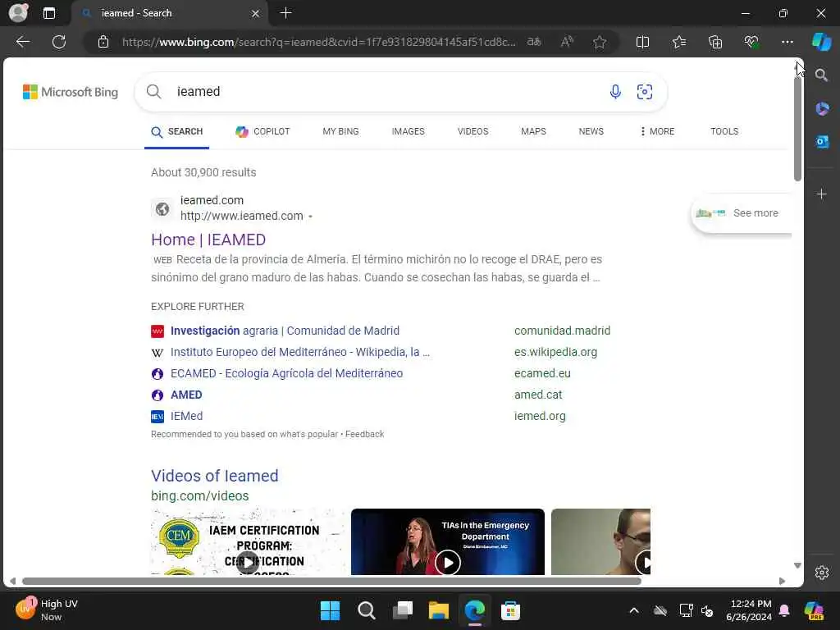Click the Microsoft Bing logo
Screen dimensions: 840x630
pos(71,92)
